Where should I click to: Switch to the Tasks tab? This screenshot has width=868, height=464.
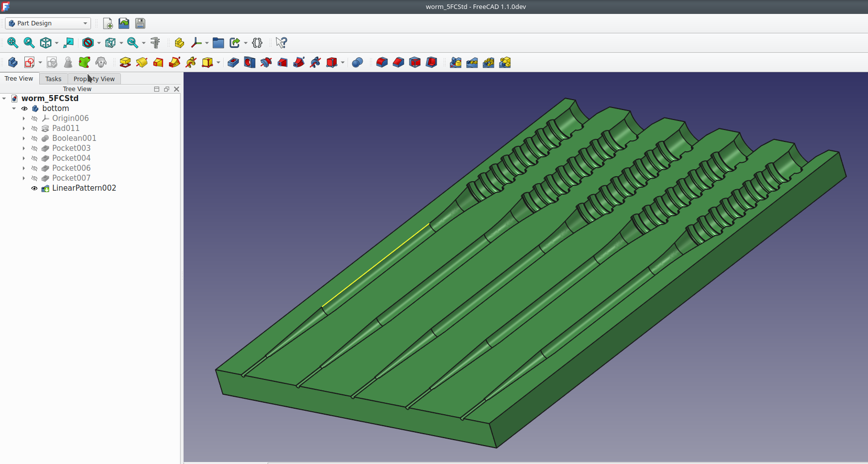tap(53, 79)
